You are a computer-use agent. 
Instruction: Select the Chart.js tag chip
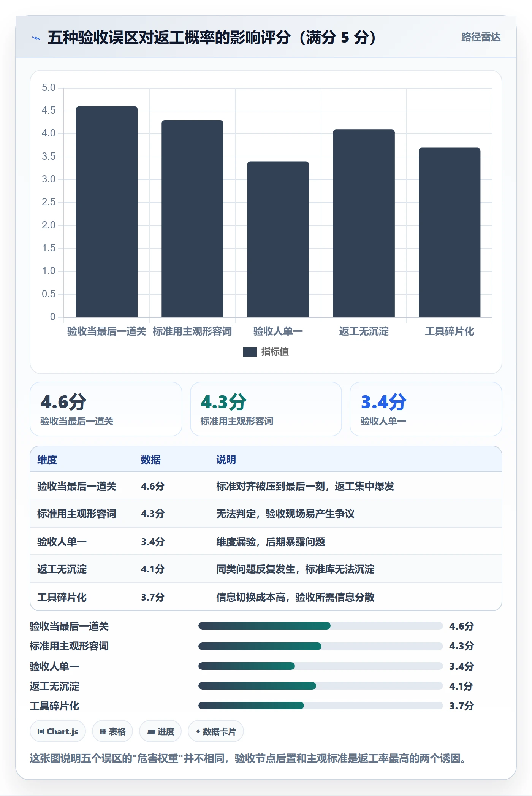(x=58, y=731)
